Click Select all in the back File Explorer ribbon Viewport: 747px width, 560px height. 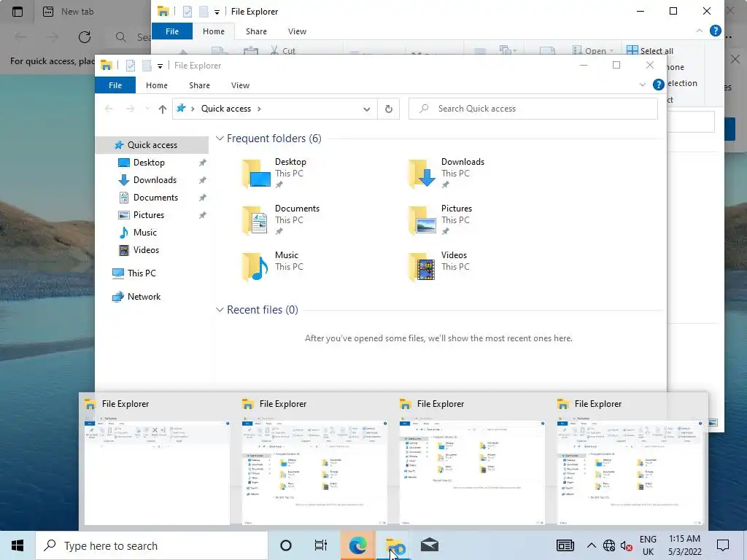650,50
